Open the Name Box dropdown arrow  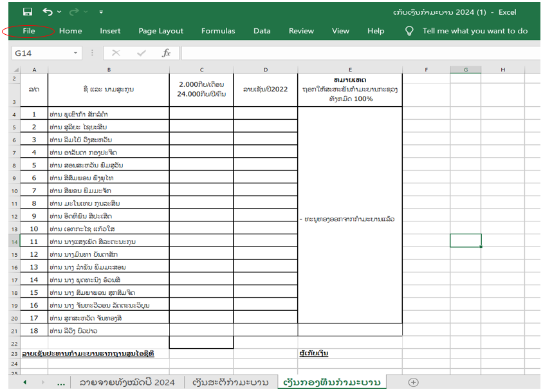click(75, 53)
